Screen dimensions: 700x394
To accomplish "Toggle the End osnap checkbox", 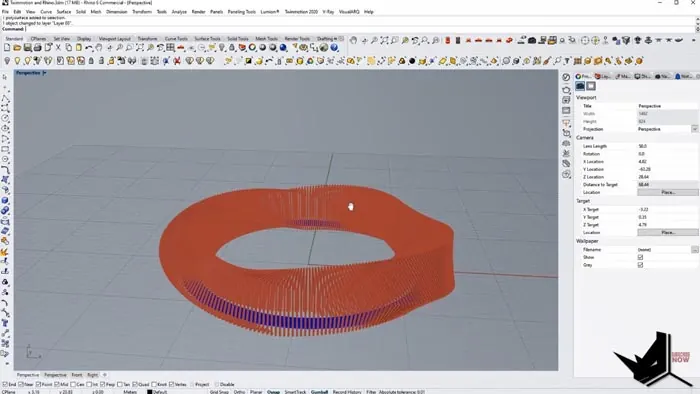I will tap(5, 384).
